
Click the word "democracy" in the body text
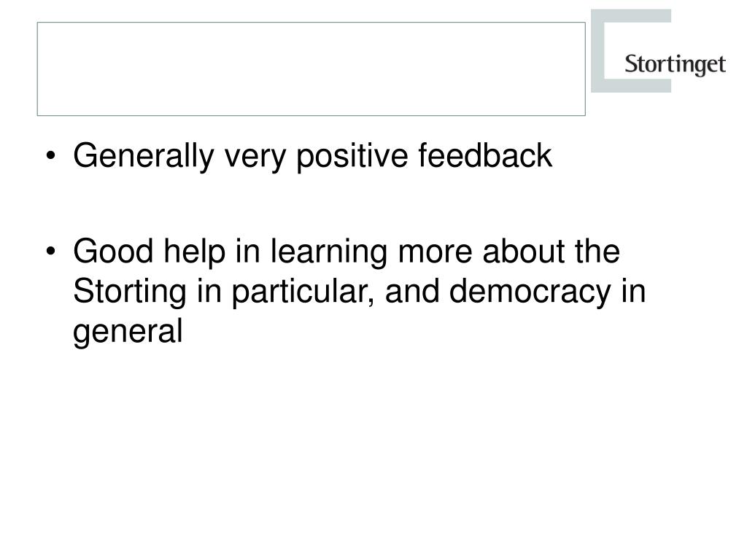[x=530, y=292]
